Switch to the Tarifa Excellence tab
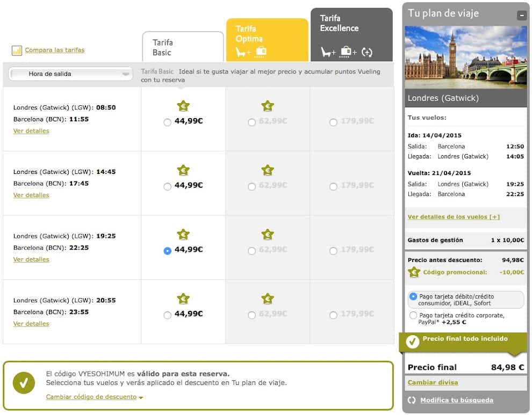 (x=351, y=34)
